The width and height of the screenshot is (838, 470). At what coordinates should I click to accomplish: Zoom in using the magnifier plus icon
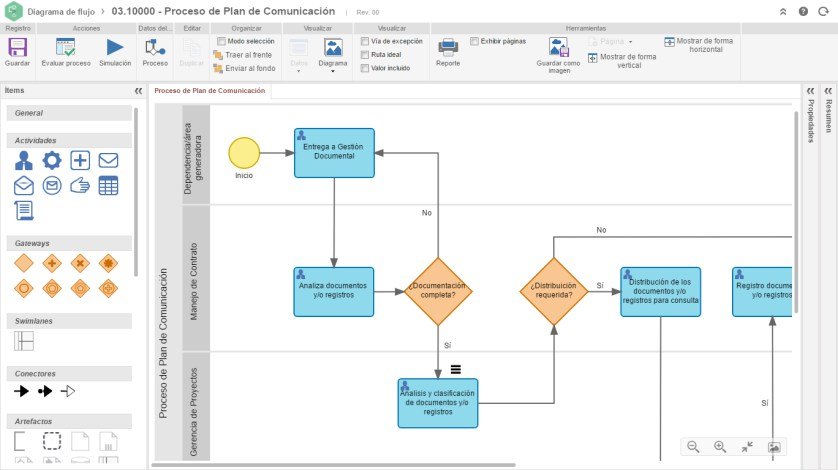(720, 447)
